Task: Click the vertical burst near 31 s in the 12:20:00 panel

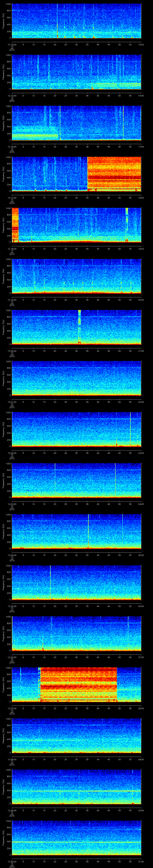Action: click(79, 327)
